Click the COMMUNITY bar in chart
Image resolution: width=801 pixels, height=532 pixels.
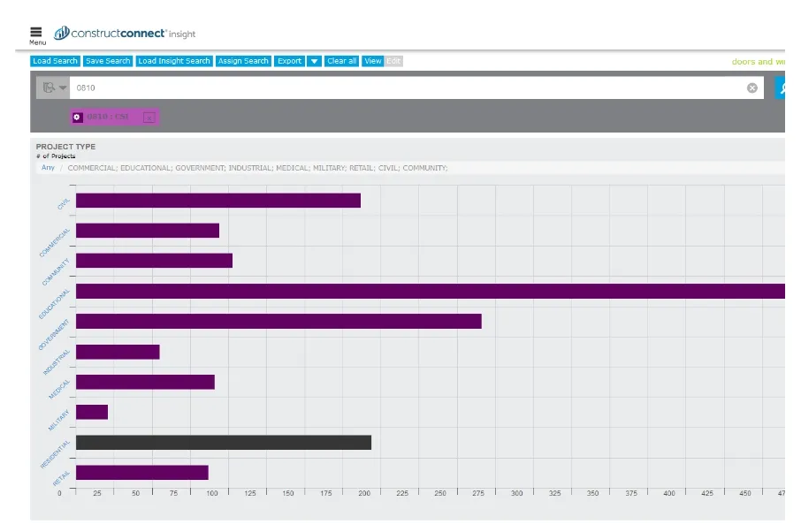click(x=154, y=261)
